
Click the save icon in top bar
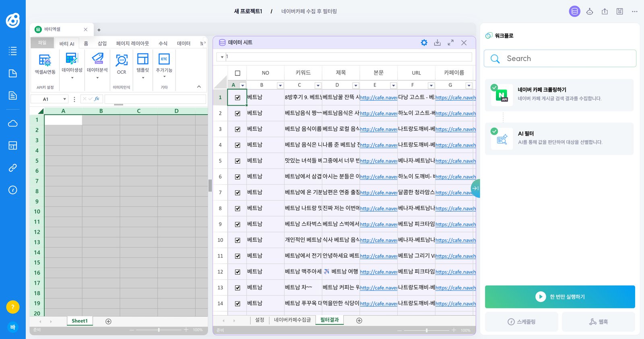click(620, 11)
